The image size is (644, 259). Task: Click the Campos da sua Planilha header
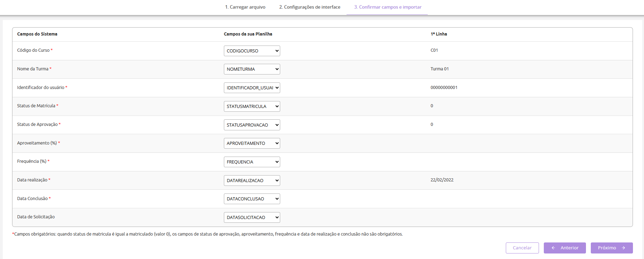click(x=248, y=34)
